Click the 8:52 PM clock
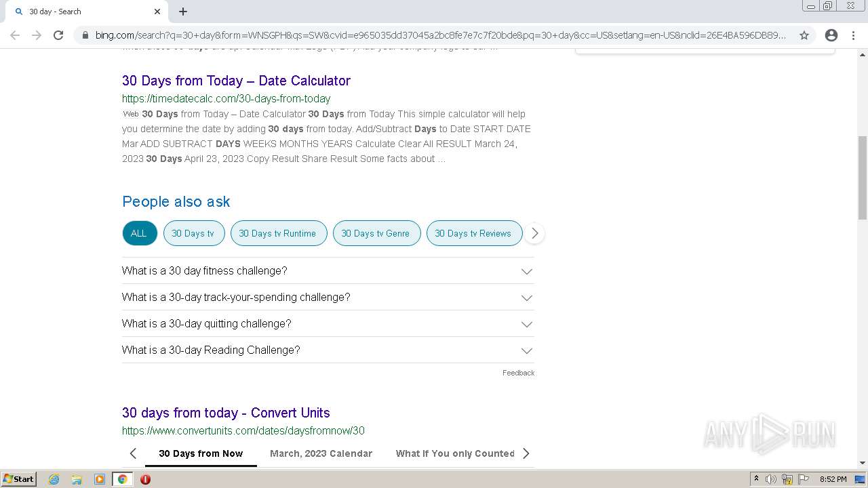 pyautogui.click(x=833, y=479)
